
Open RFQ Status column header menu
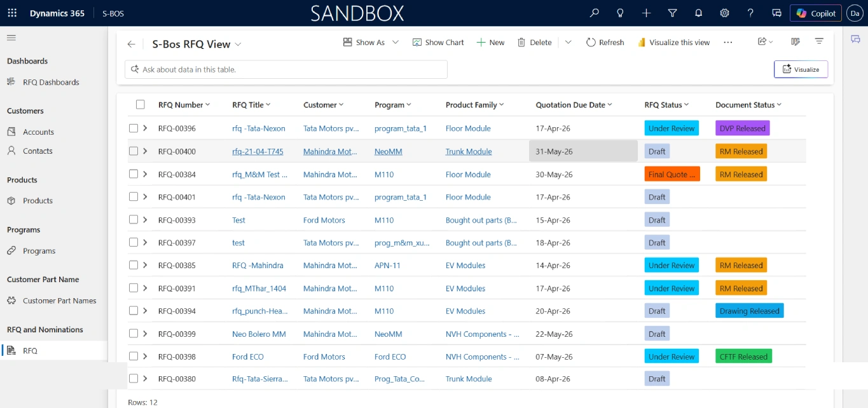(666, 105)
